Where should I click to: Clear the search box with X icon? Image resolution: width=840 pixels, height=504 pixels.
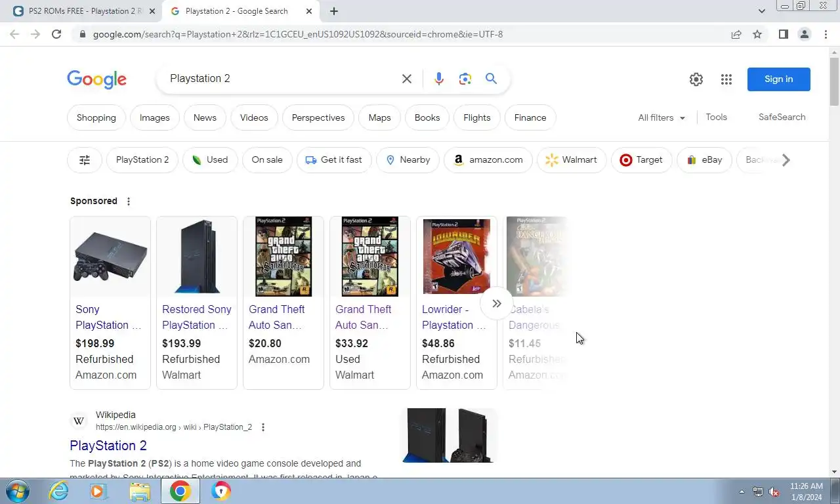pyautogui.click(x=407, y=79)
